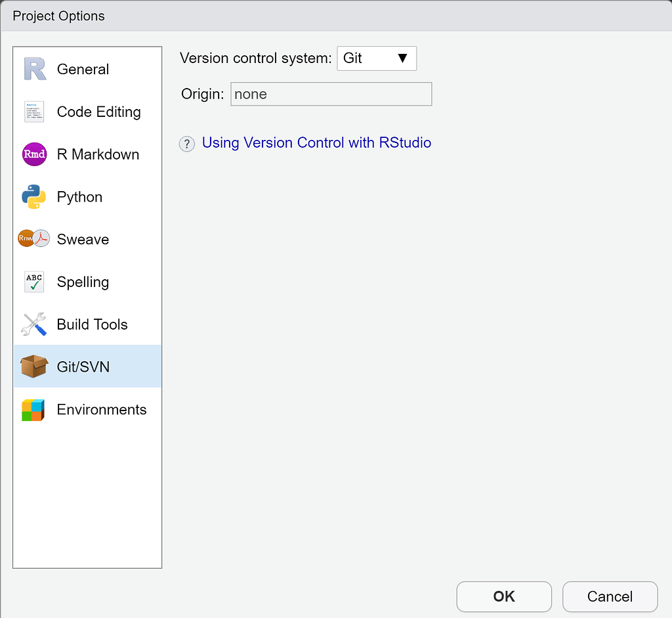The height and width of the screenshot is (618, 672).
Task: Open the Version control system dropdown
Action: (377, 58)
